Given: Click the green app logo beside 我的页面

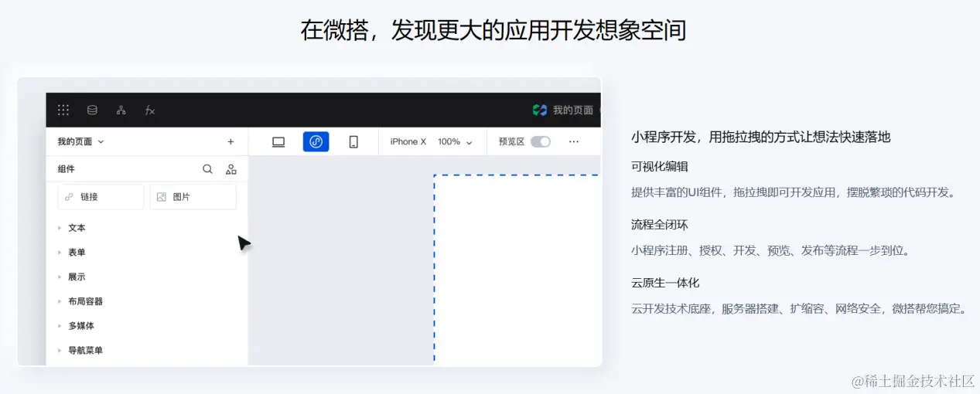Looking at the screenshot, I should click(x=540, y=110).
